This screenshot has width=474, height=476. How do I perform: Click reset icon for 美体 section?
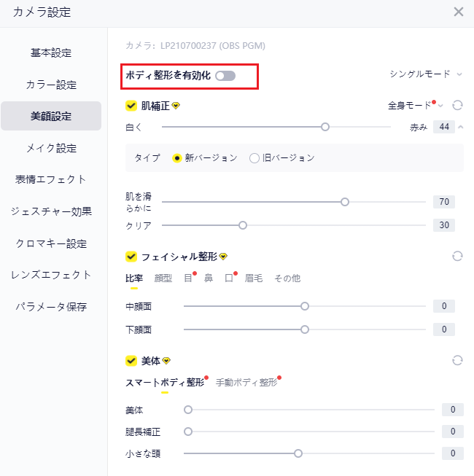(x=457, y=360)
